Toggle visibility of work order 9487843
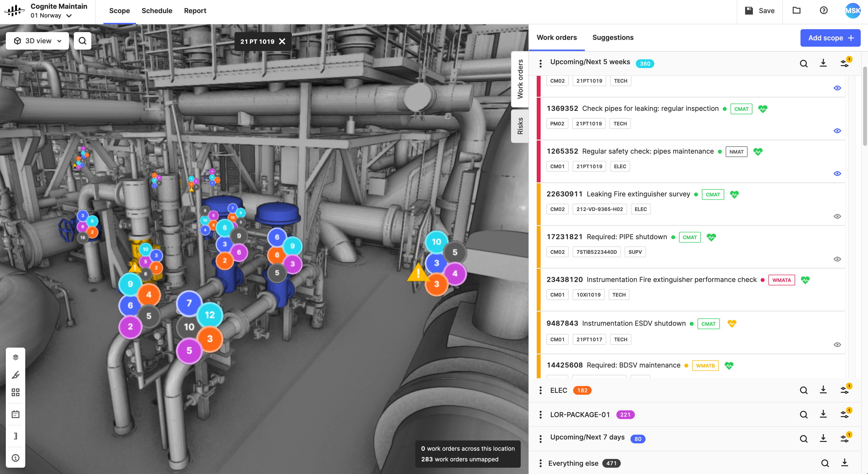Viewport: 868px width, 474px height. (837, 345)
